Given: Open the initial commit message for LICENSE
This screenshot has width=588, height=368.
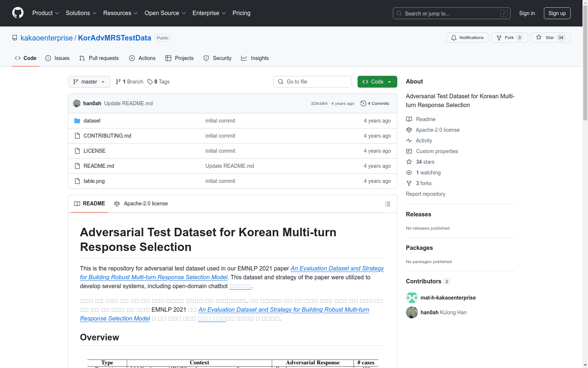Looking at the screenshot, I should tap(220, 151).
